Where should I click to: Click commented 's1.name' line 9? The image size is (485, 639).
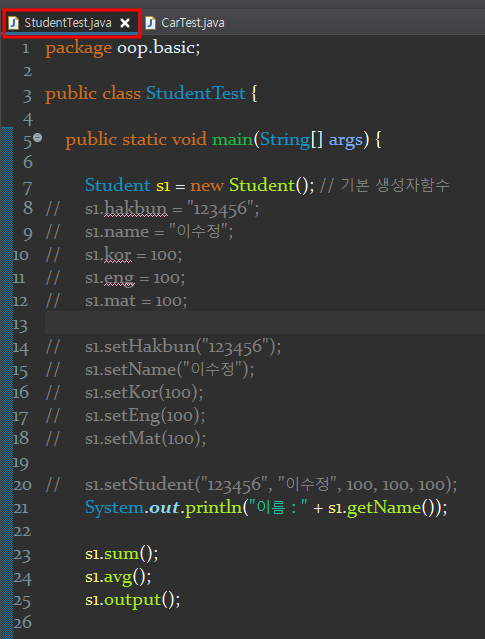point(117,232)
